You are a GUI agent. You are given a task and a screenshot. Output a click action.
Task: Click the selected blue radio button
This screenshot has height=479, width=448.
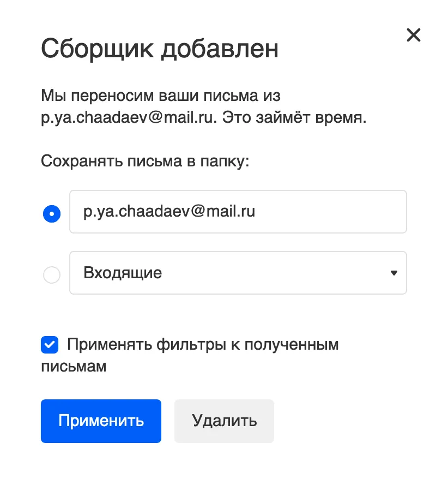(52, 213)
